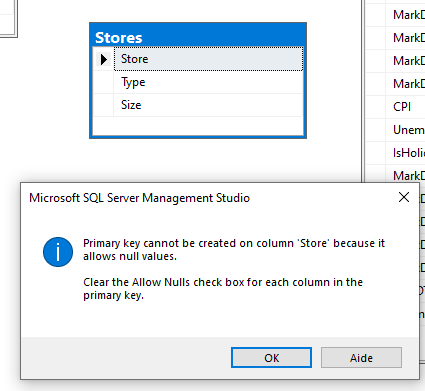Click the row selector arrow beside Store
The height and width of the screenshot is (391, 425).
click(x=104, y=59)
